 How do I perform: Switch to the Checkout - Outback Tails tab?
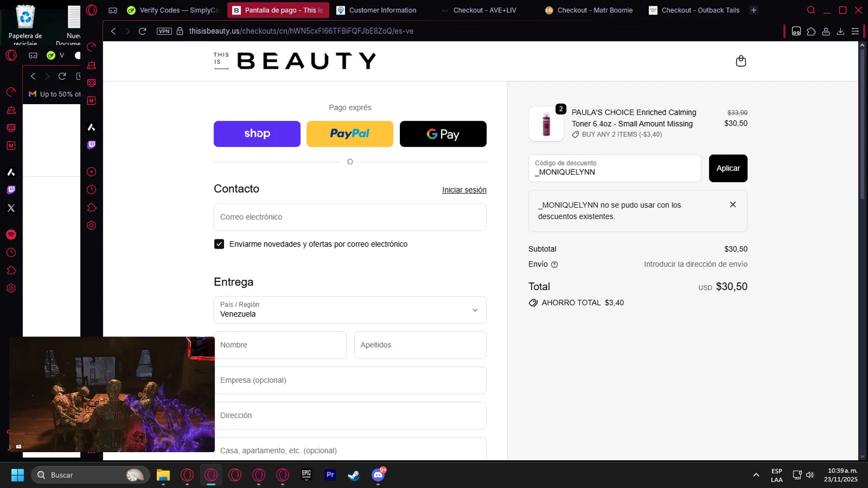coord(694,10)
